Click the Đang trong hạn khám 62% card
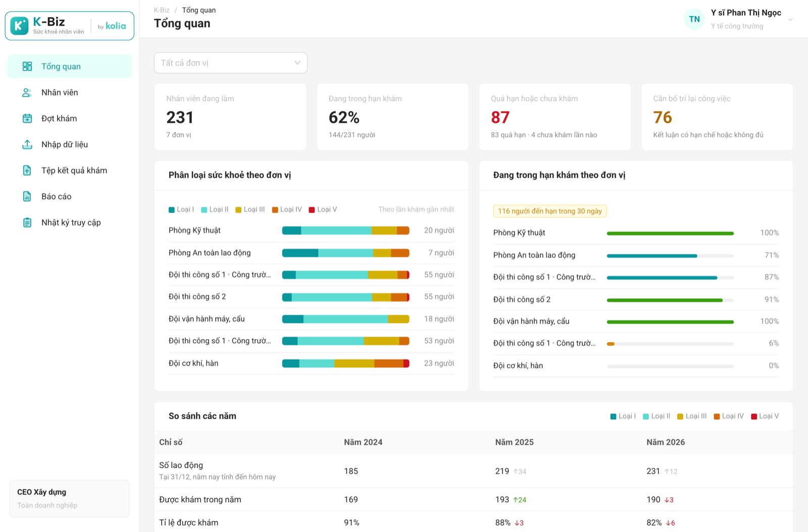Screen dimensions: 808x532 [x=392, y=117]
